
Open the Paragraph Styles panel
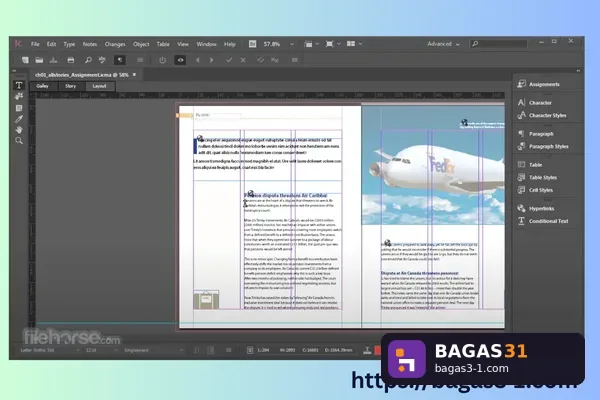548,146
